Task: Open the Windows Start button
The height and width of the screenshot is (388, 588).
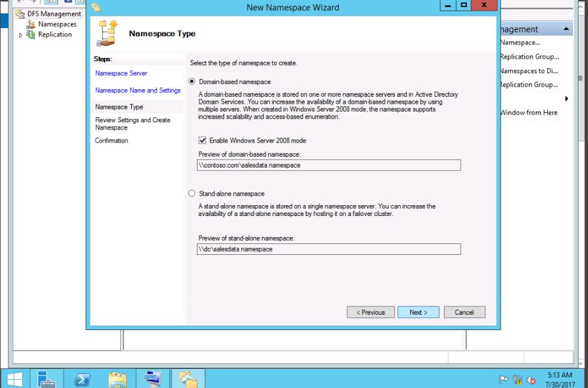Action: coord(14,378)
